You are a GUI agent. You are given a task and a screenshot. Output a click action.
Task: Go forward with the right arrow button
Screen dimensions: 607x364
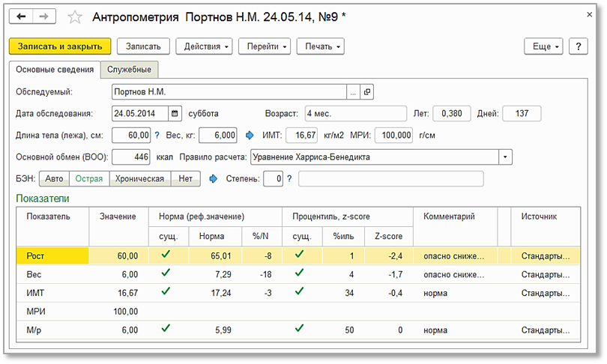pos(44,16)
